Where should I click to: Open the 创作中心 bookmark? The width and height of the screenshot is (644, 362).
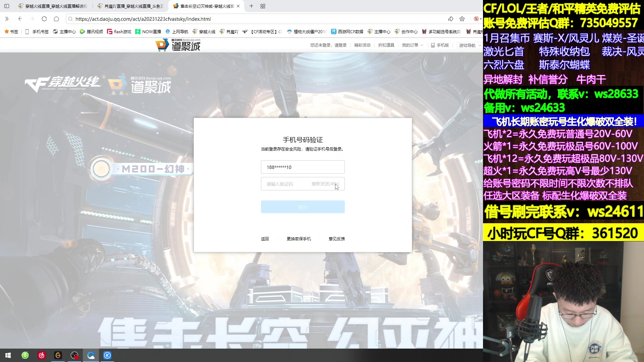[x=406, y=32]
